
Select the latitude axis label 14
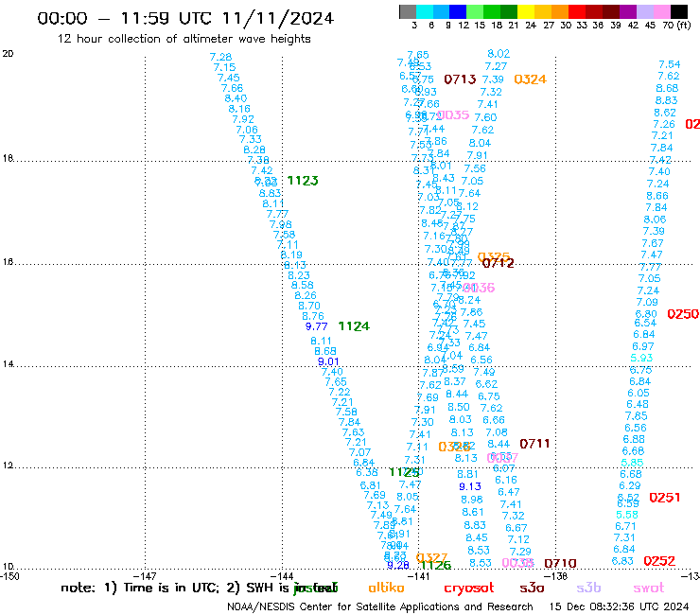(8, 364)
